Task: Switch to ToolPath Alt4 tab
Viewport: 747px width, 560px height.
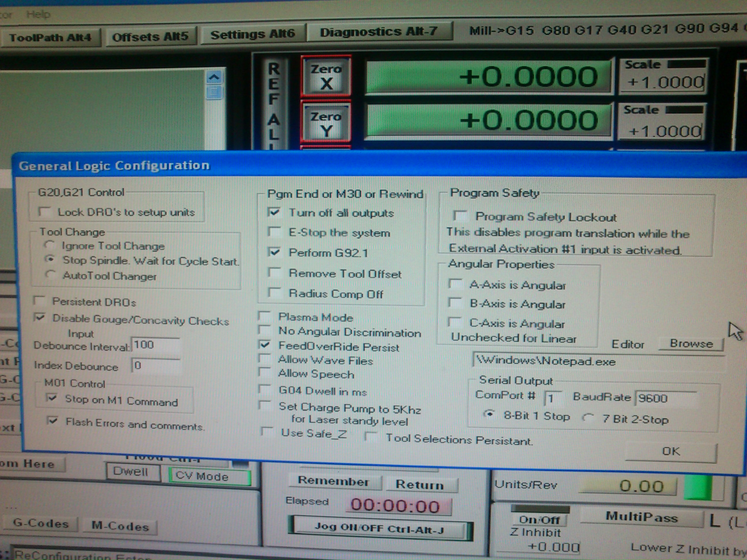Action: click(50, 37)
